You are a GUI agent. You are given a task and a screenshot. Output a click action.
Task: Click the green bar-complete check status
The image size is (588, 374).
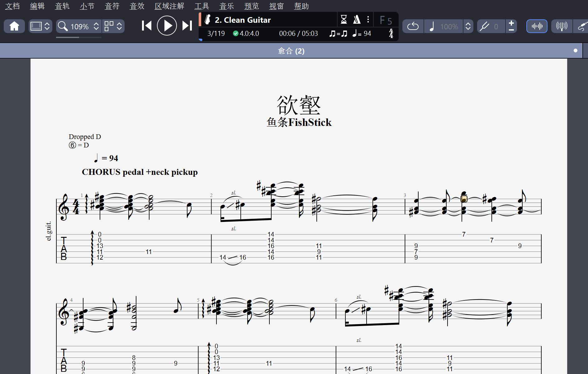click(235, 33)
